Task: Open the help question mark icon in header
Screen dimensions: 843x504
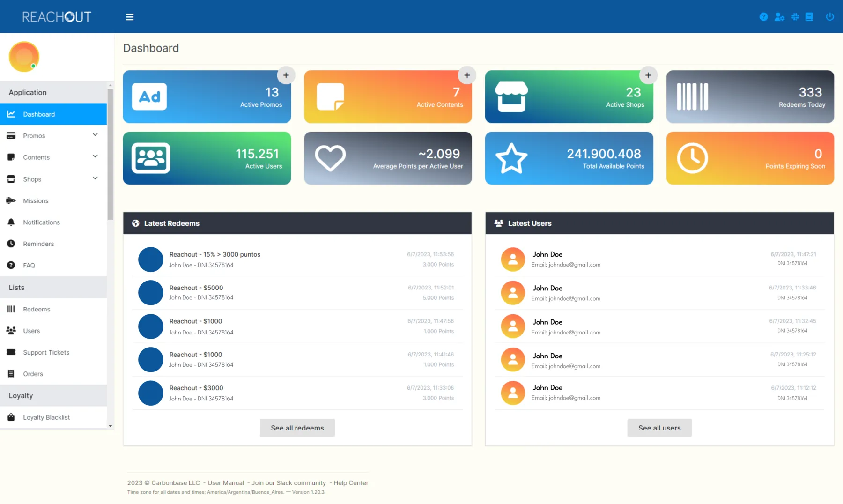Action: [x=763, y=17]
